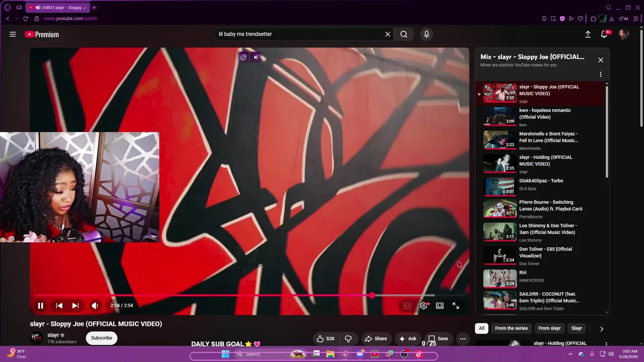Enter fullscreen mode
The width and height of the screenshot is (644, 362).
click(x=456, y=306)
